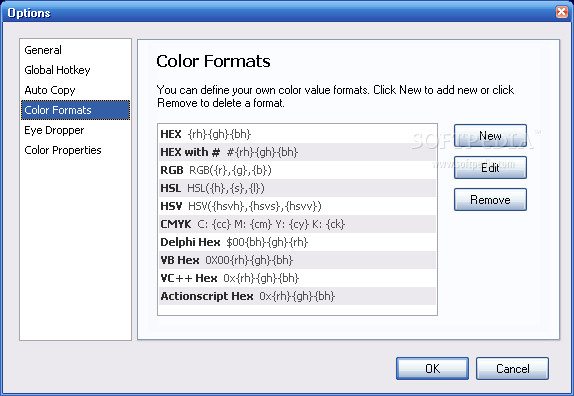Choose the RGB format entry
Image resolution: width=574 pixels, height=396 pixels.
297,170
